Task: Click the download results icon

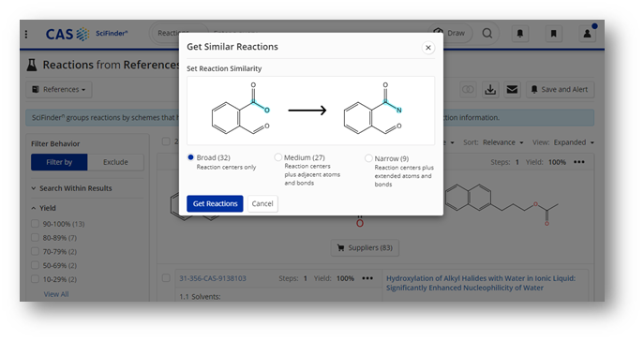Action: tap(490, 89)
